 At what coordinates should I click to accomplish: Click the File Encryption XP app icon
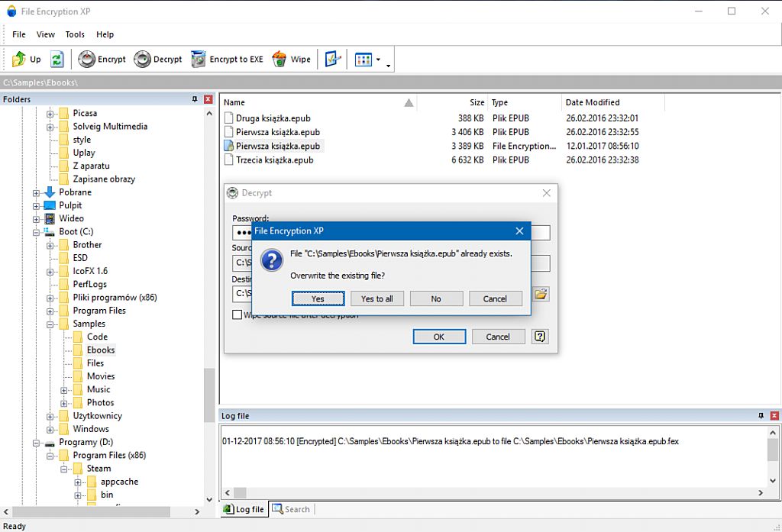[x=11, y=11]
